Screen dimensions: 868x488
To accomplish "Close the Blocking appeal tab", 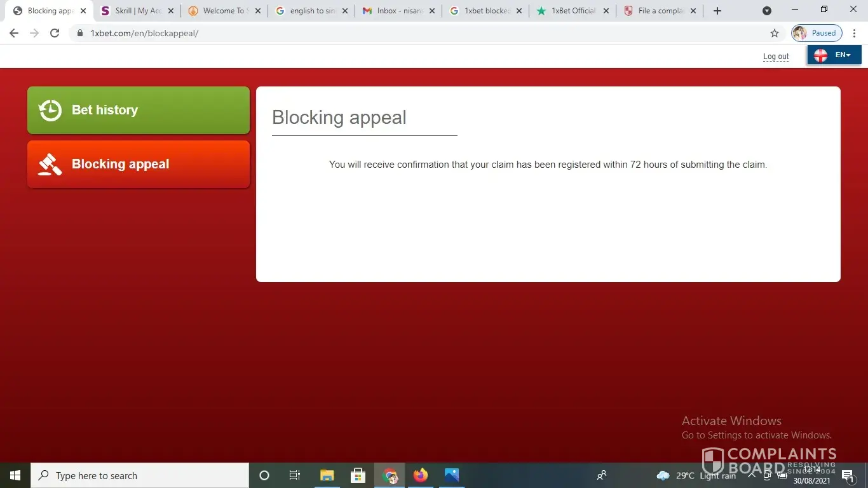I will pyautogui.click(x=83, y=11).
